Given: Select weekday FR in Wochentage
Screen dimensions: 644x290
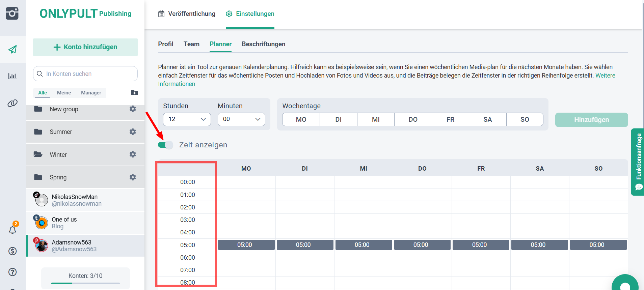Looking at the screenshot, I should tap(450, 119).
